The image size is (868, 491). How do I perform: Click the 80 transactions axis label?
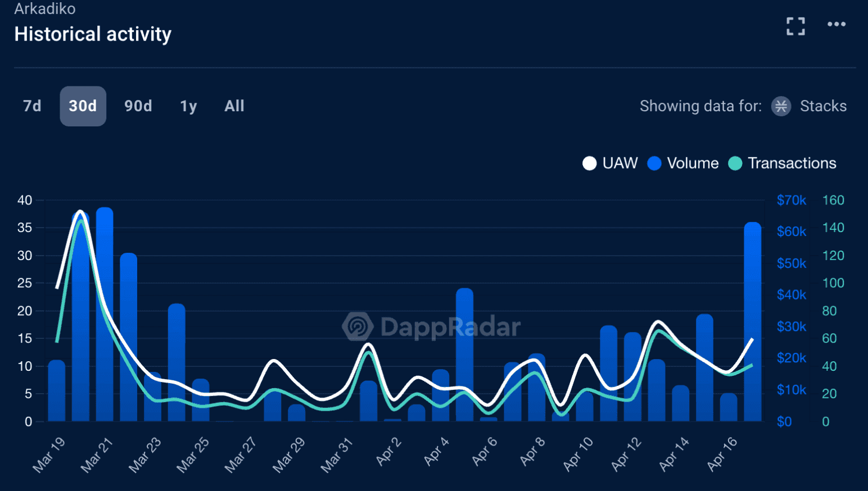pos(829,311)
